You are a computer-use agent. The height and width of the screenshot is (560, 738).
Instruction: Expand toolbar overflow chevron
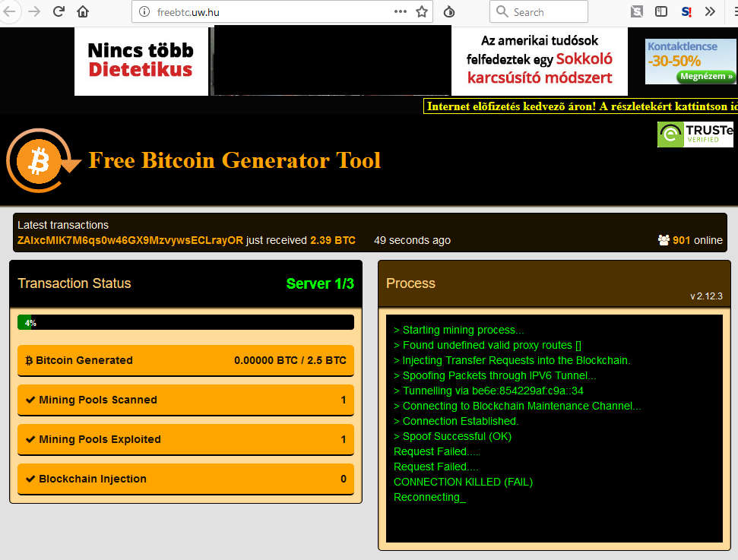710,11
